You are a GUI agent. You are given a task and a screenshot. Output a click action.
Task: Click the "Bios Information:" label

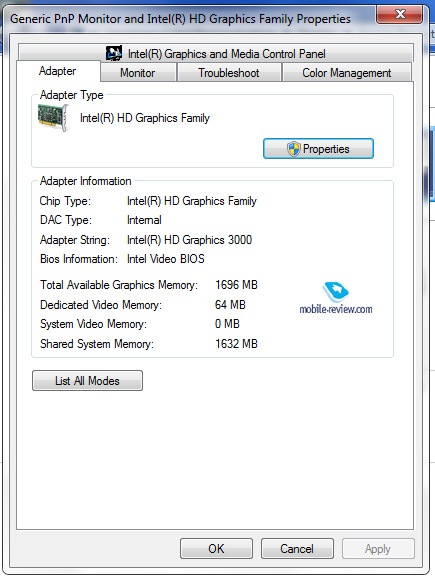(79, 259)
